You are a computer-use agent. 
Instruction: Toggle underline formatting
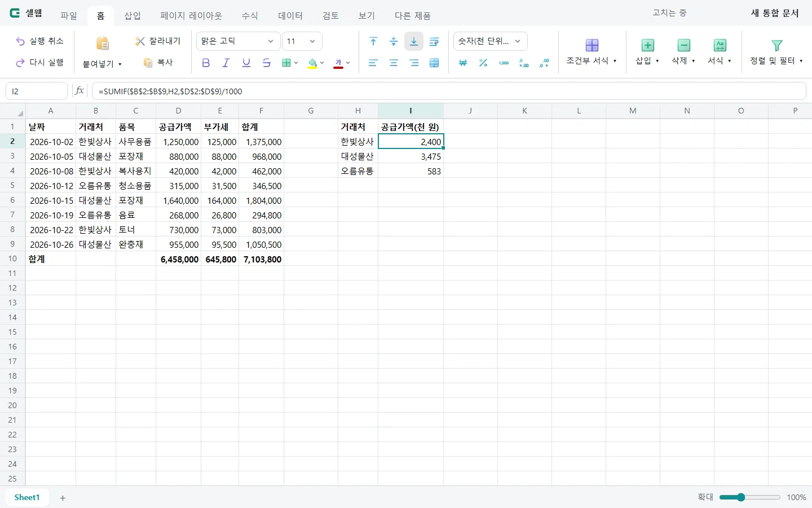click(246, 63)
